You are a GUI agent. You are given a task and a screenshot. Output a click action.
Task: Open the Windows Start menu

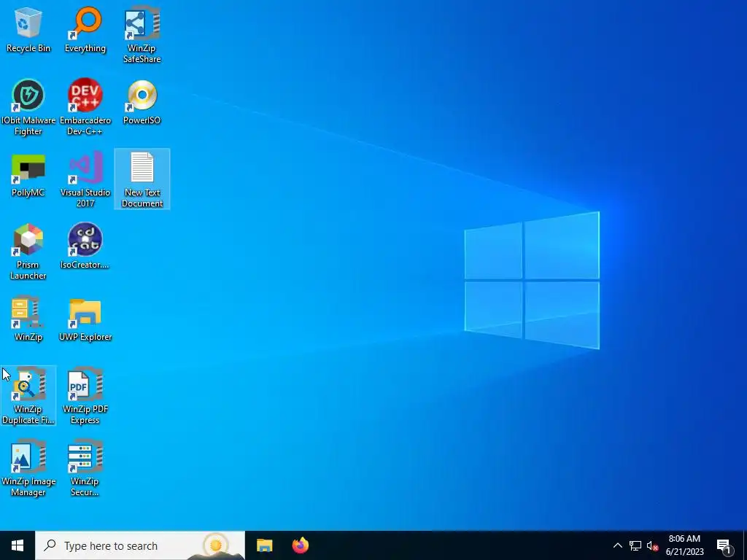pos(18,545)
